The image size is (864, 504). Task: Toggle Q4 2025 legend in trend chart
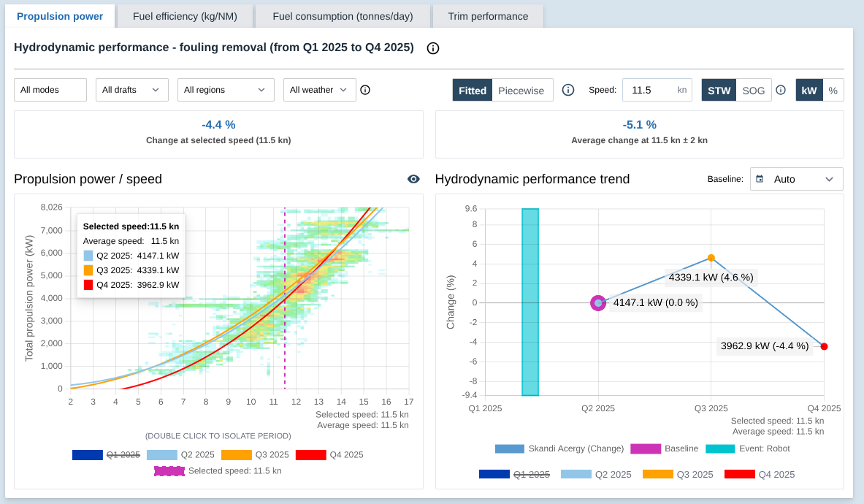(x=760, y=475)
